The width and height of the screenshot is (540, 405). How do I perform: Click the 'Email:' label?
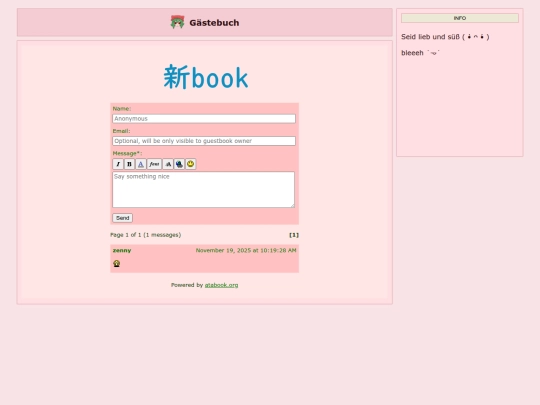(x=121, y=131)
